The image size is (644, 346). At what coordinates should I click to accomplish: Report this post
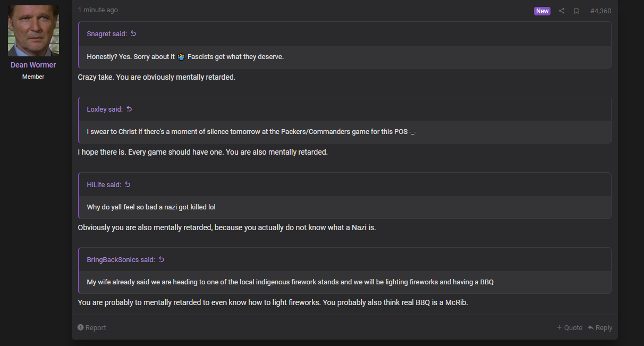[x=92, y=327]
